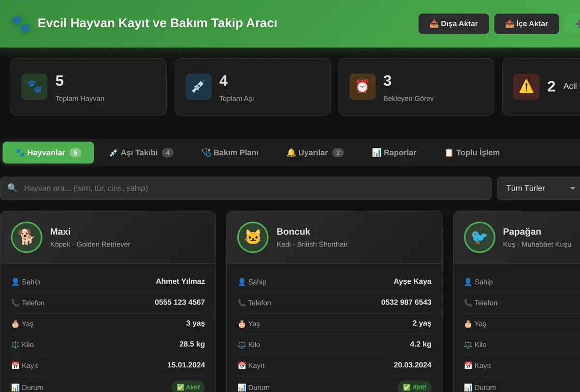Click the person icon beside Ahmet Yılmaz's Sahip row
The height and width of the screenshot is (392, 580).
(15, 282)
